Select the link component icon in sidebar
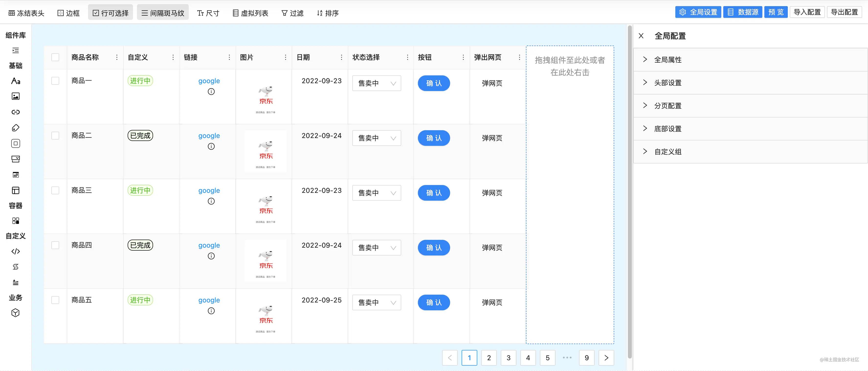The image size is (868, 371). (x=15, y=112)
